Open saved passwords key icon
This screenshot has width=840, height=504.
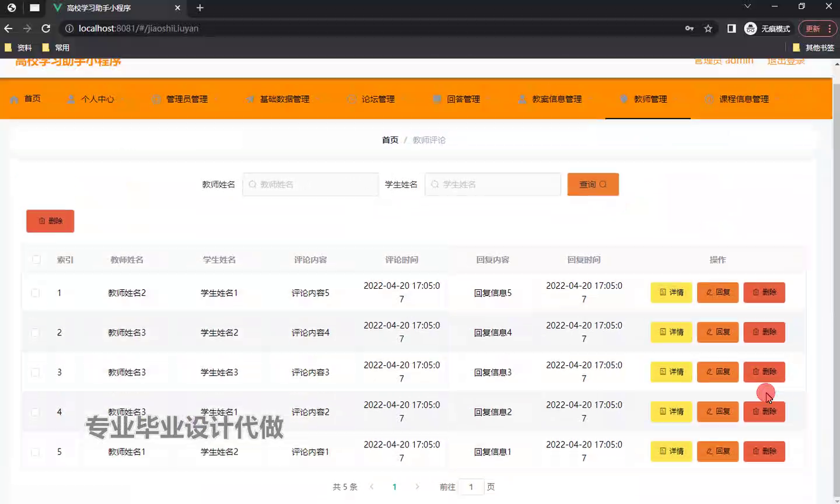pyautogui.click(x=689, y=28)
